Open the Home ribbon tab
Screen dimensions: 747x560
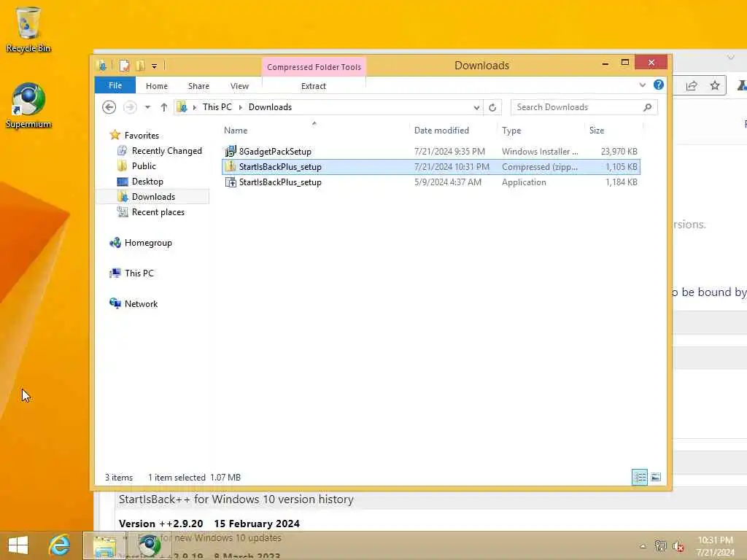pyautogui.click(x=157, y=86)
